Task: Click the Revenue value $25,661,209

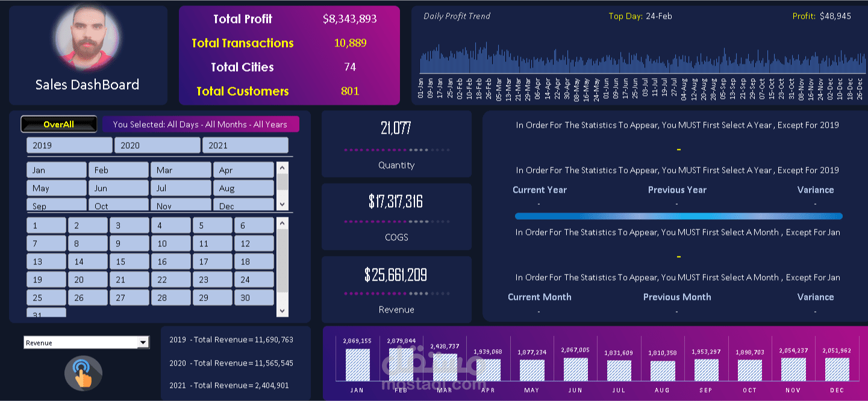Action: [396, 275]
